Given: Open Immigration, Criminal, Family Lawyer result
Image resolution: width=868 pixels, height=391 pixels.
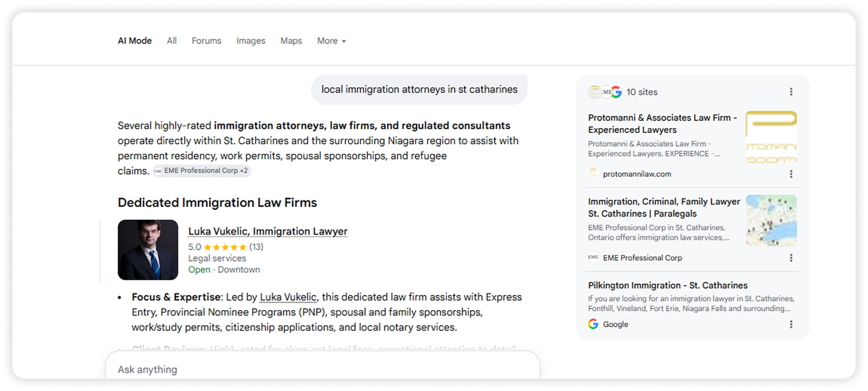Looking at the screenshot, I should [664, 207].
